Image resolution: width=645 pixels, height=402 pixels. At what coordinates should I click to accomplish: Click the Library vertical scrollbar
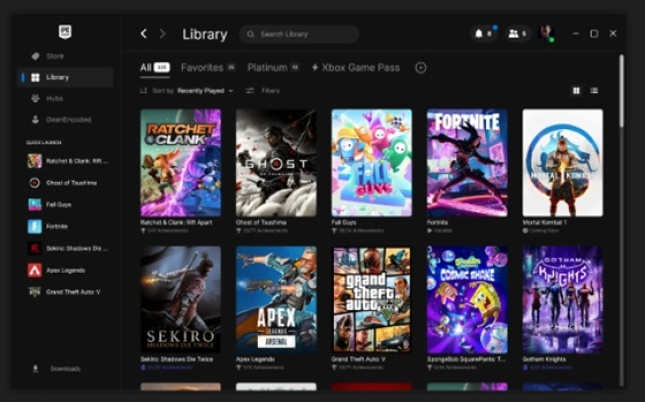(x=621, y=91)
